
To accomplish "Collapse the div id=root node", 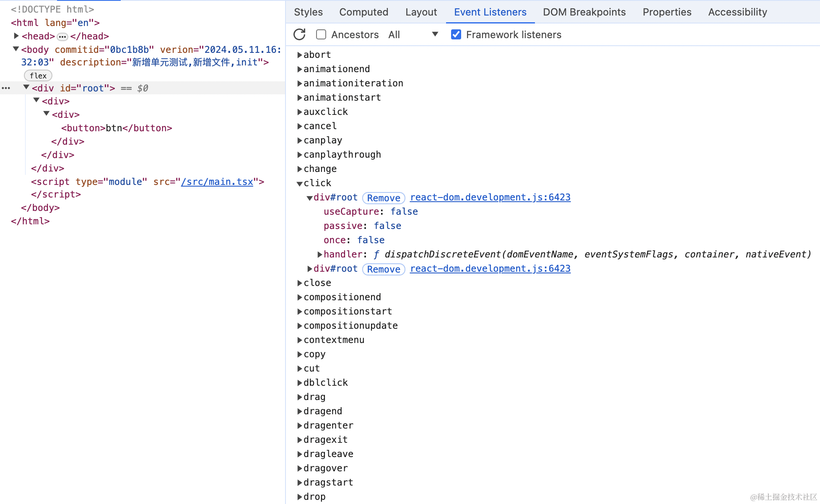I will pos(26,88).
